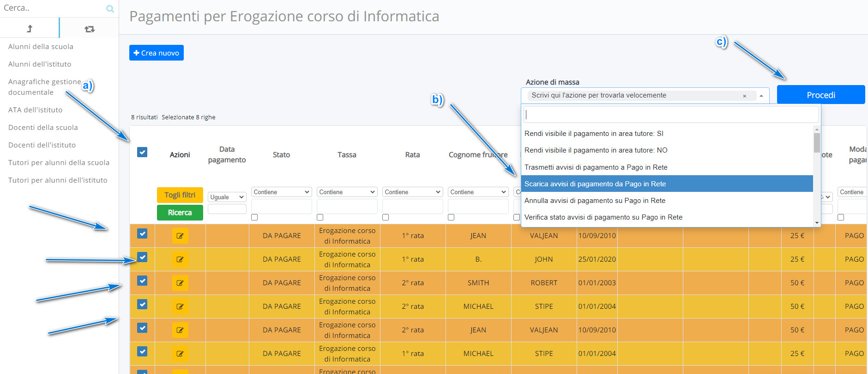Open the Uguale operator dropdown for Data pagamento
This screenshot has width=868, height=374.
click(x=227, y=197)
